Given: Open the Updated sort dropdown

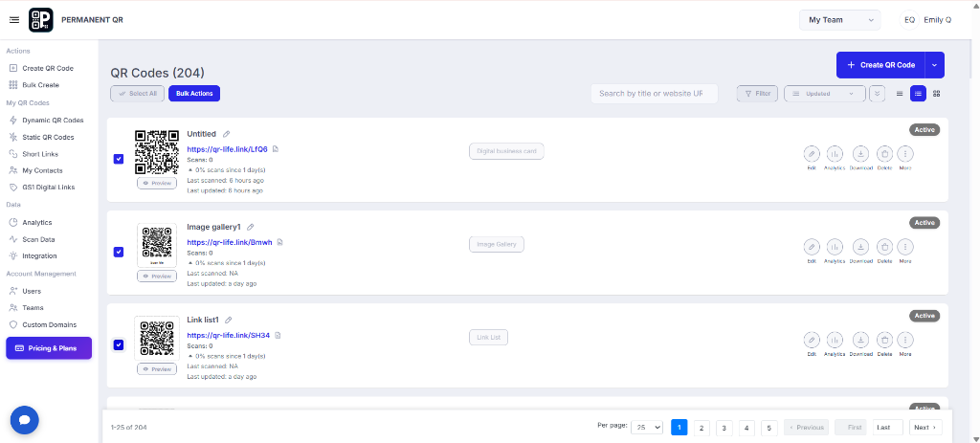Looking at the screenshot, I should click(x=824, y=94).
